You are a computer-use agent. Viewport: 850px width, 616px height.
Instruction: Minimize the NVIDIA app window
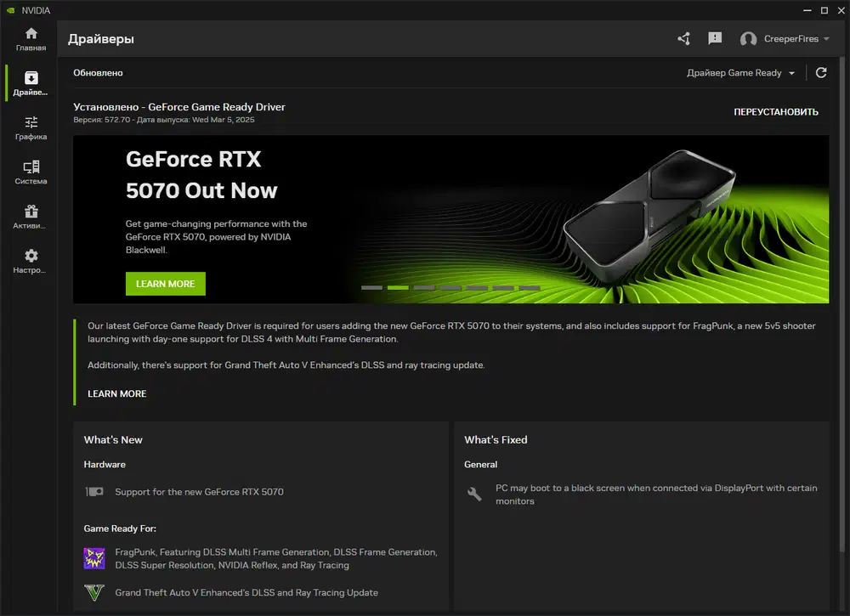tap(807, 10)
